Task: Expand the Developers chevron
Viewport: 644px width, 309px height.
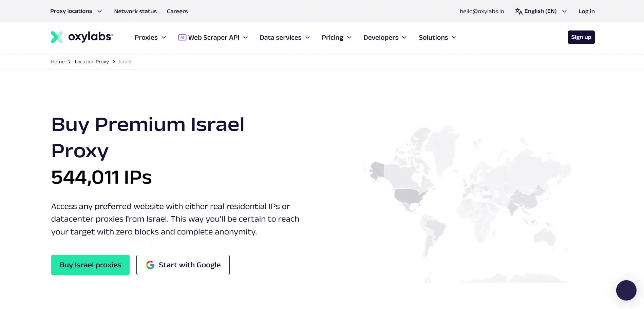Action: click(404, 37)
